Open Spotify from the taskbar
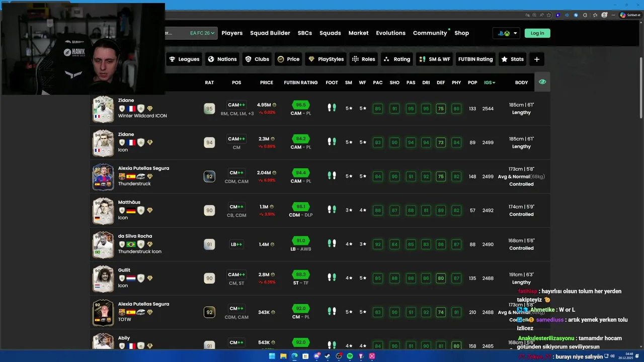The image size is (644, 362). coord(350,356)
